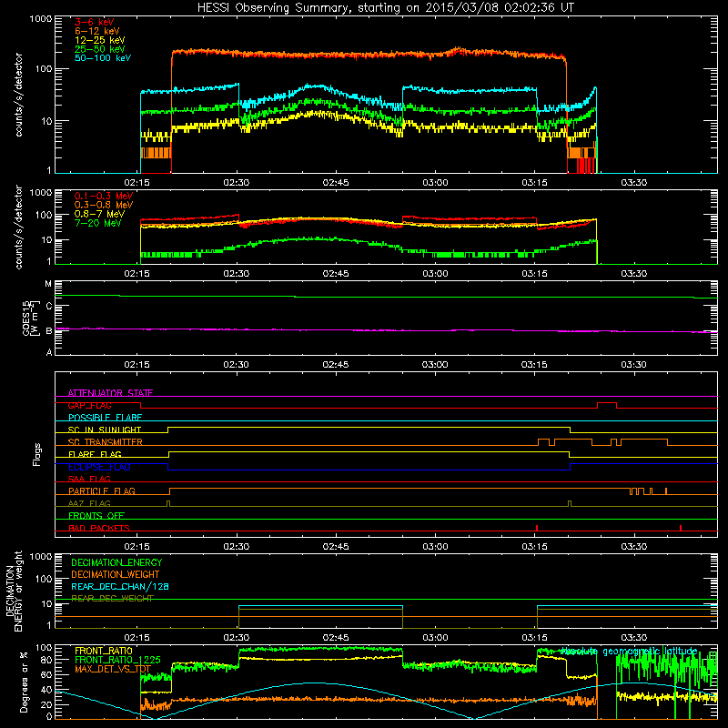Click the 25-50 keV legend entry
728x728 pixels.
pos(100,49)
